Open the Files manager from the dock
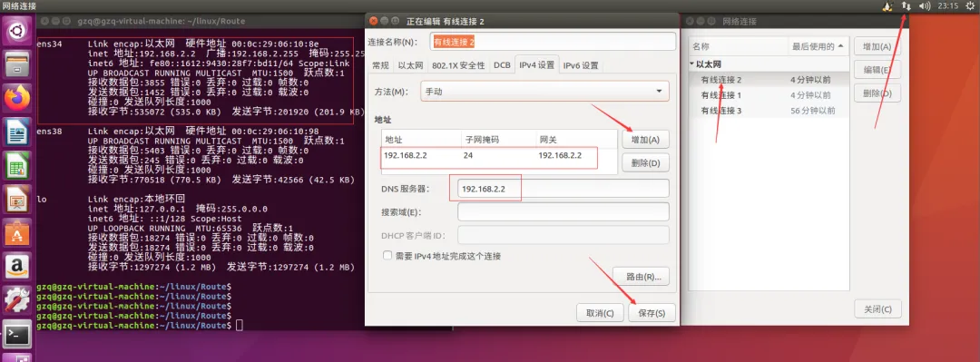 pos(17,64)
